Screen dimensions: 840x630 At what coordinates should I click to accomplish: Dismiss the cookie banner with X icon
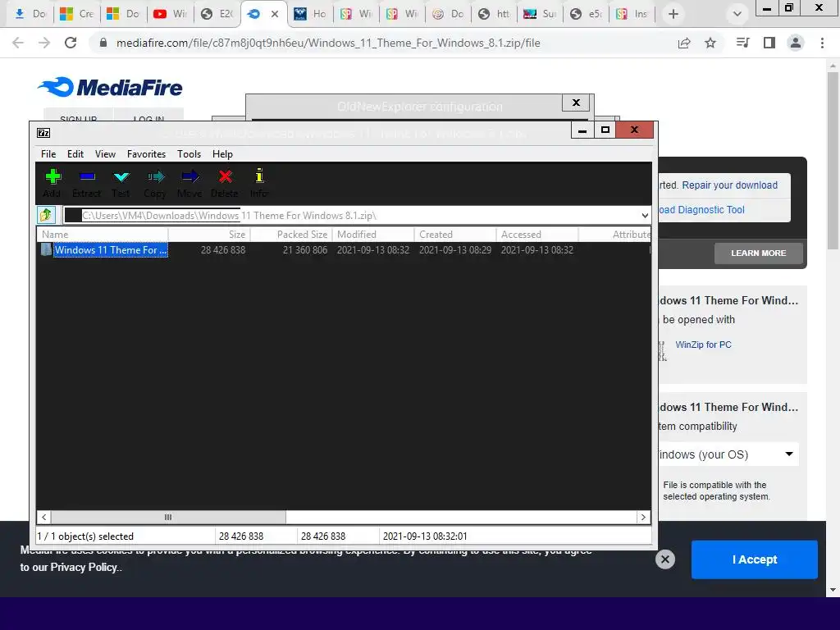(x=664, y=559)
